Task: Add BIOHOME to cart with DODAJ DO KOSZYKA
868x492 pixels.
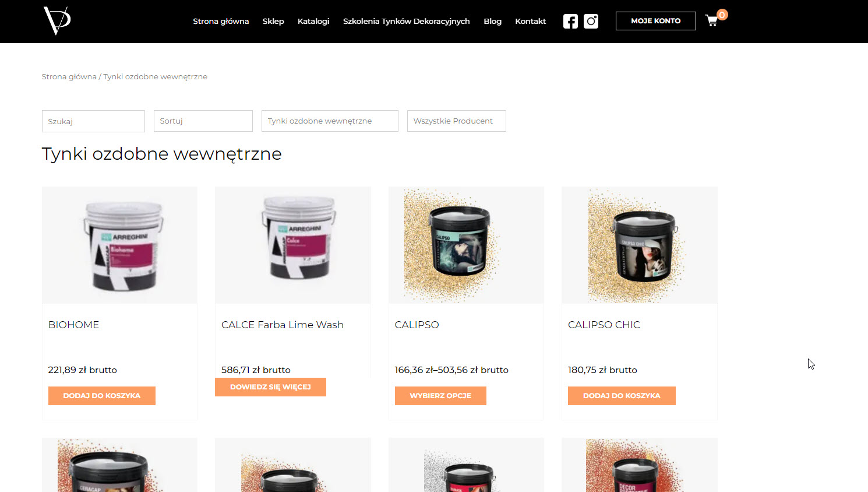Action: pos(102,395)
